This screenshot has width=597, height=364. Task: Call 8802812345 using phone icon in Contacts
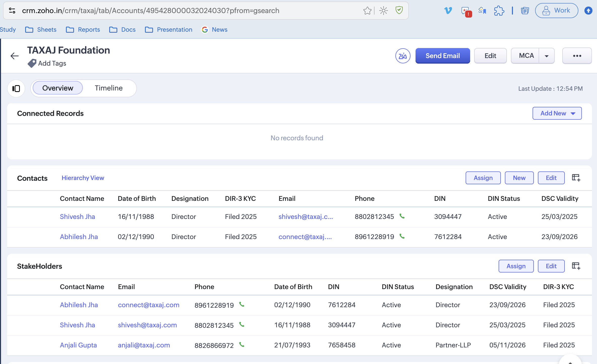[402, 216]
